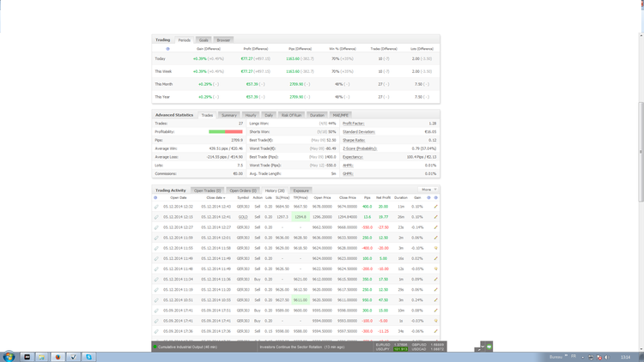Open the Windows Start orb
644x362 pixels.
pyautogui.click(x=9, y=357)
